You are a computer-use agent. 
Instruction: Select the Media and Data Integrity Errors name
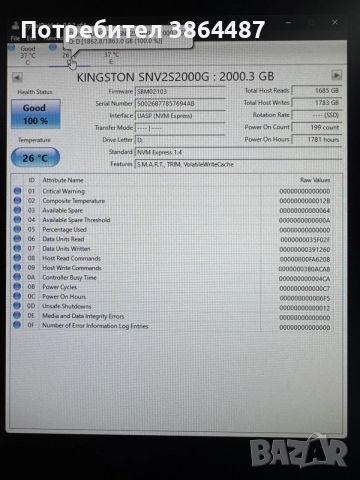tap(83, 316)
